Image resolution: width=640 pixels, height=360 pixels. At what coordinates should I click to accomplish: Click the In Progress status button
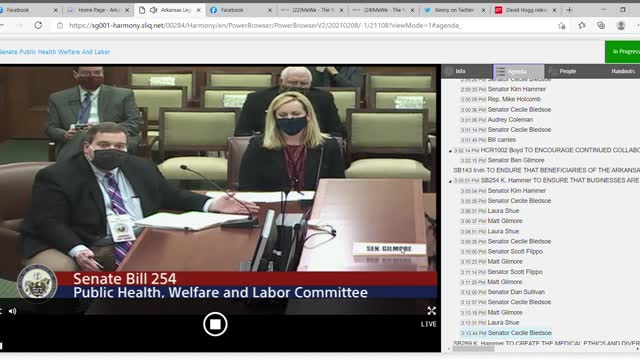point(622,52)
